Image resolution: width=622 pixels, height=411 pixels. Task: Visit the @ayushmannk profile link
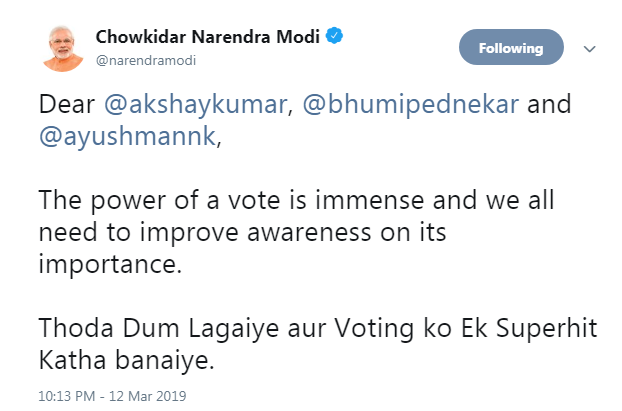127,137
